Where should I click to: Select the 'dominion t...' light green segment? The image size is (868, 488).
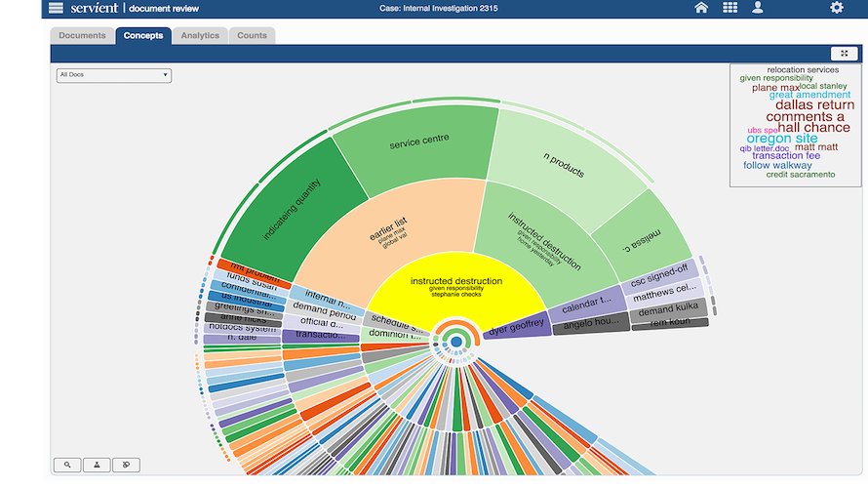click(x=395, y=334)
